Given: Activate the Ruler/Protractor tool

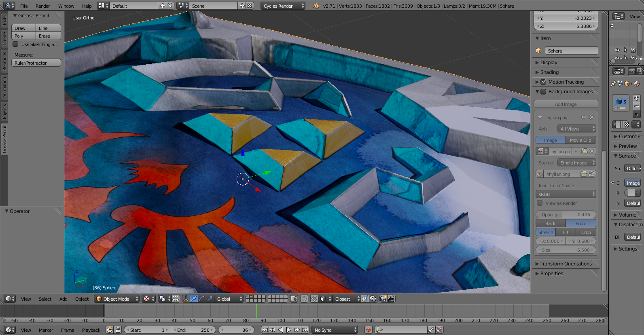Looking at the screenshot, I should pos(36,63).
